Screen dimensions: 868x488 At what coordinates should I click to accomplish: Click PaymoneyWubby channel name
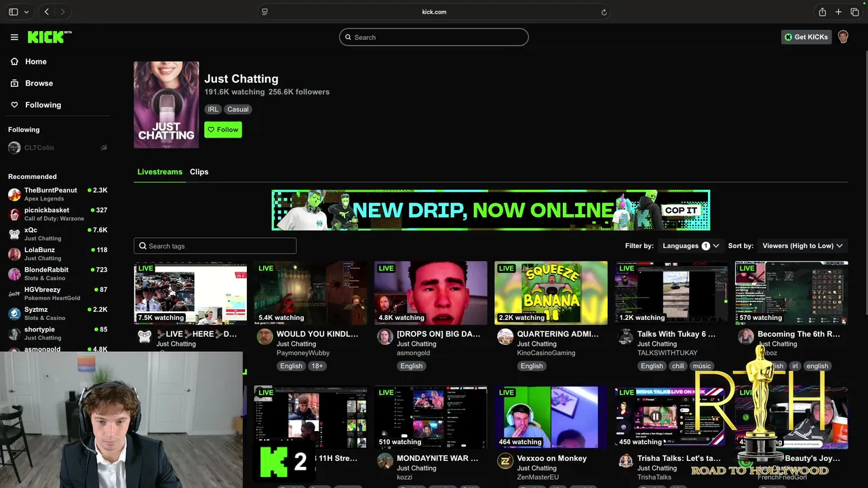[x=303, y=352]
